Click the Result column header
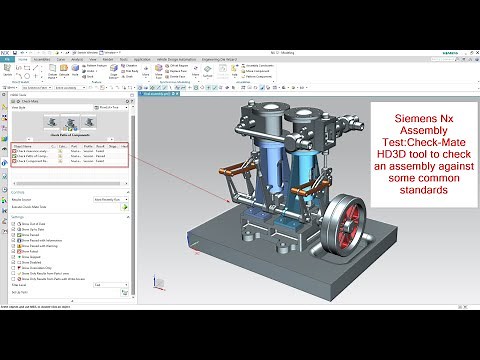 tap(100, 146)
